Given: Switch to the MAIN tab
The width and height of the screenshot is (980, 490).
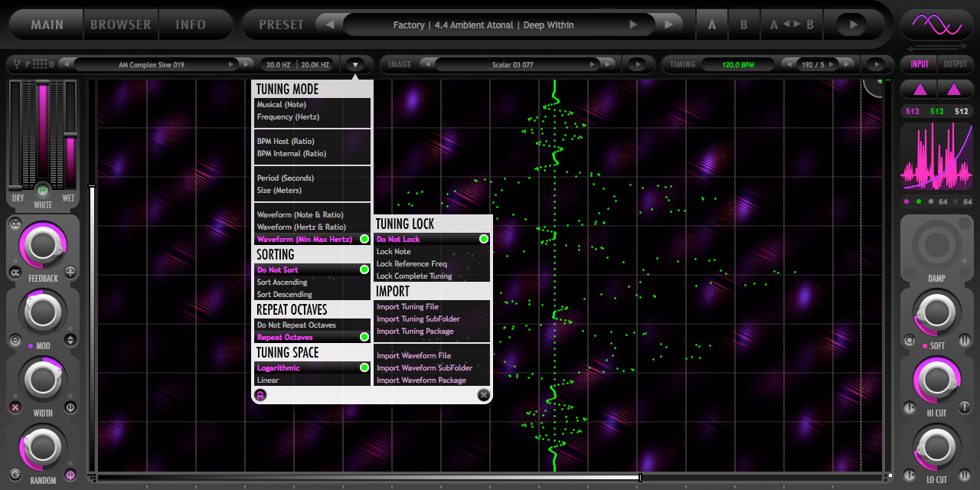Looking at the screenshot, I should click(x=47, y=24).
